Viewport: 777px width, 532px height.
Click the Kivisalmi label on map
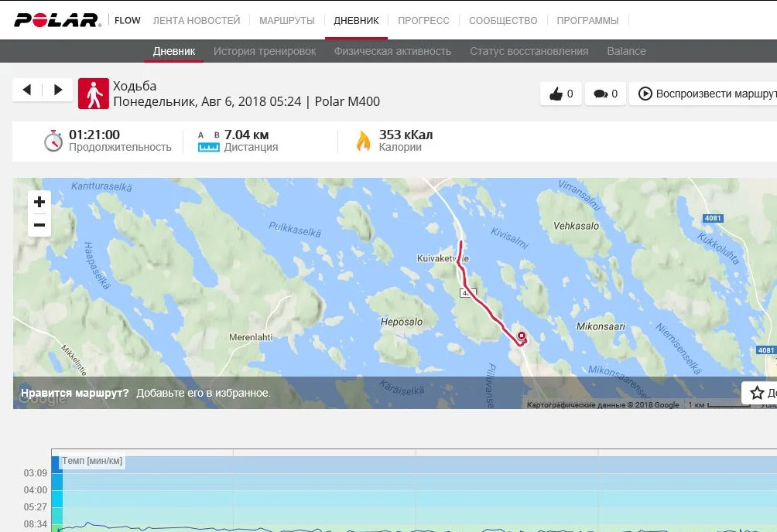tap(510, 237)
